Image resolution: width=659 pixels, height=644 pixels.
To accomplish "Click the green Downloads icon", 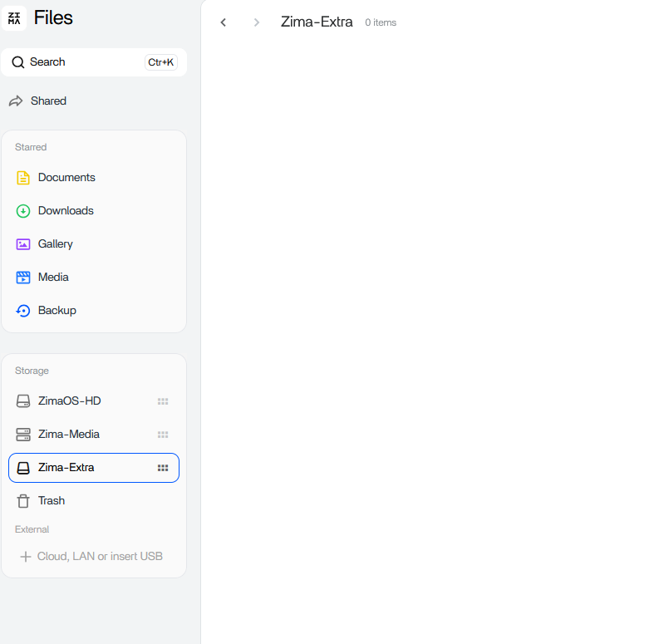I will [23, 211].
